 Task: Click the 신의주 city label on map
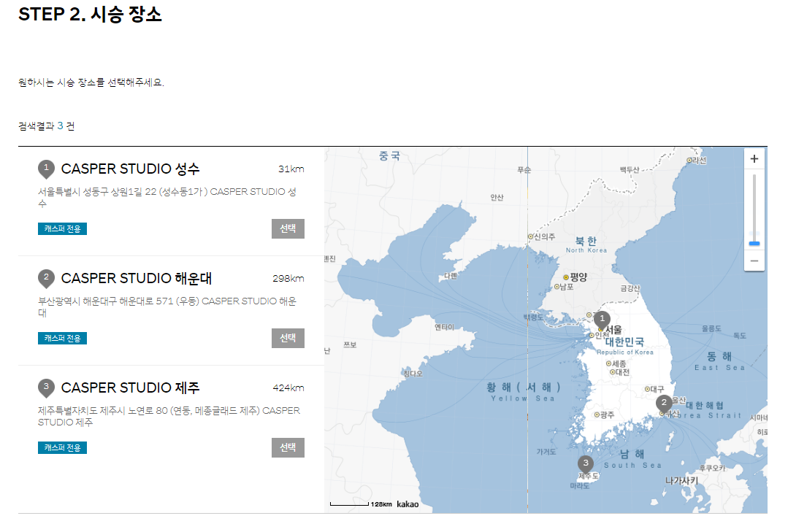tap(544, 236)
